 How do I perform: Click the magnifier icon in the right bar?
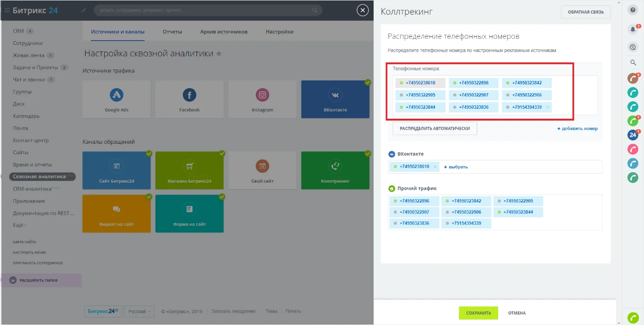pos(633,62)
